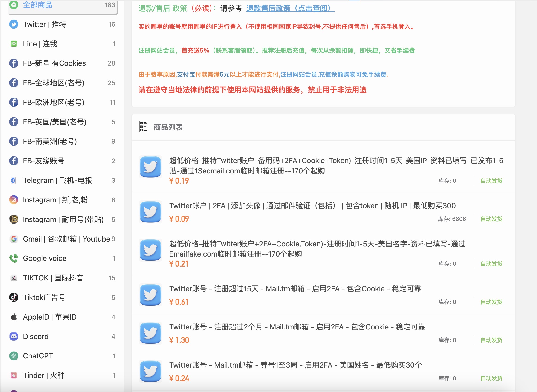The image size is (537, 392).
Task: Click Facebook icon beside FB-友缘账号
Action: coord(14,161)
